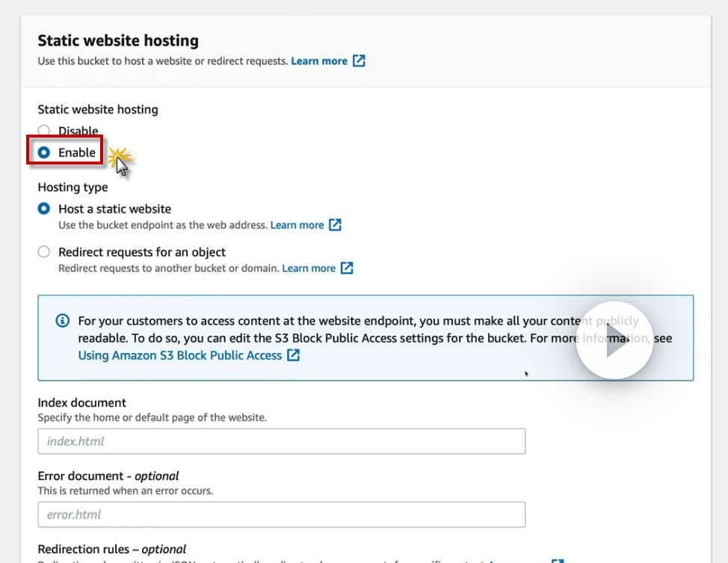This screenshot has height=563, width=728.
Task: Click the Index document field label
Action: tap(82, 403)
